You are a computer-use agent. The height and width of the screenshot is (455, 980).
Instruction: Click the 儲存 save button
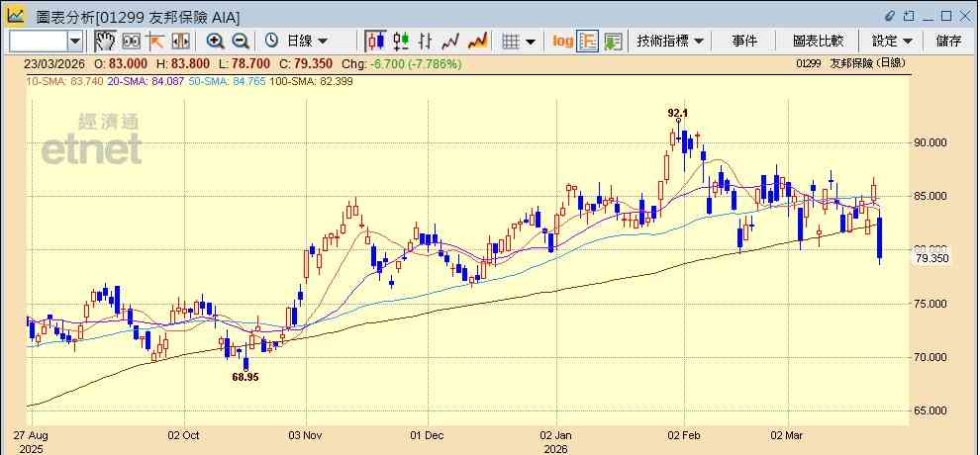click(948, 42)
